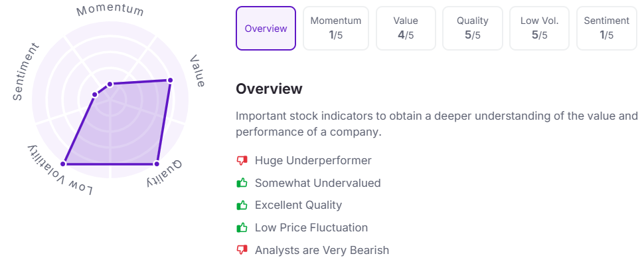Viewport: 644px width, 260px height.
Task: Click the Value data point on radar chart
Action: [170, 80]
